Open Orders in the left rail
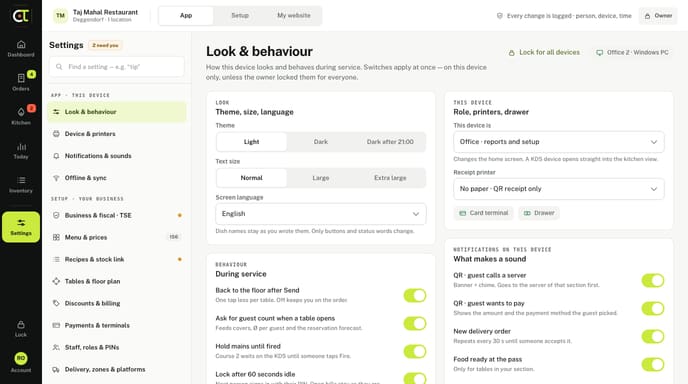 click(x=21, y=82)
